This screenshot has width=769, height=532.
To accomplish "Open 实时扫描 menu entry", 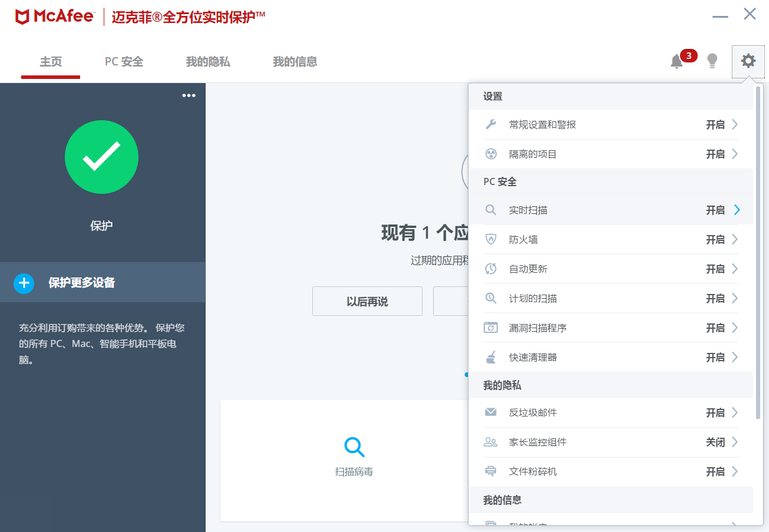I will [611, 210].
